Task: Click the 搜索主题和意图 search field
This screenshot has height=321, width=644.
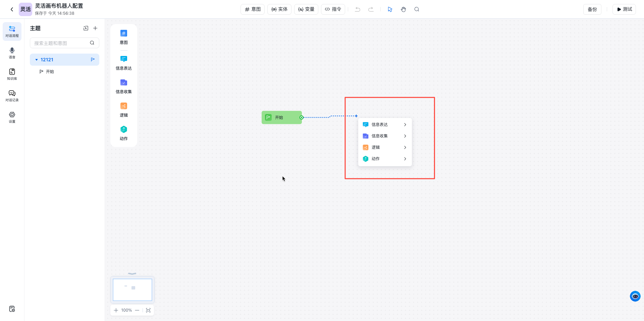Action: [x=60, y=43]
